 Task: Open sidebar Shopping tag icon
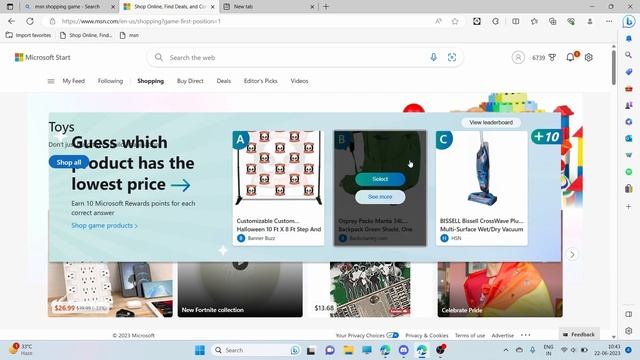point(629,72)
